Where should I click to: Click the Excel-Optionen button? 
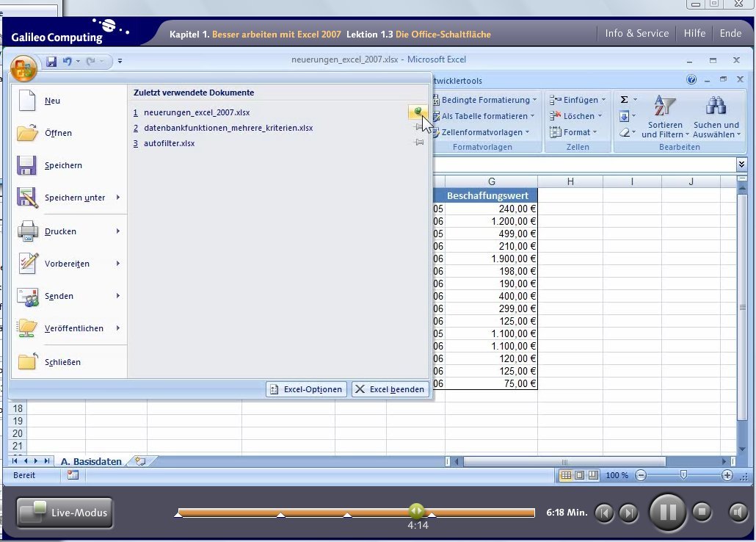coord(306,389)
